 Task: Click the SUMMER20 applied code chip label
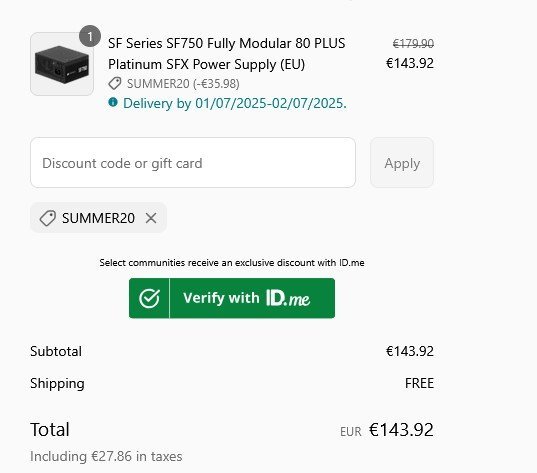click(98, 218)
